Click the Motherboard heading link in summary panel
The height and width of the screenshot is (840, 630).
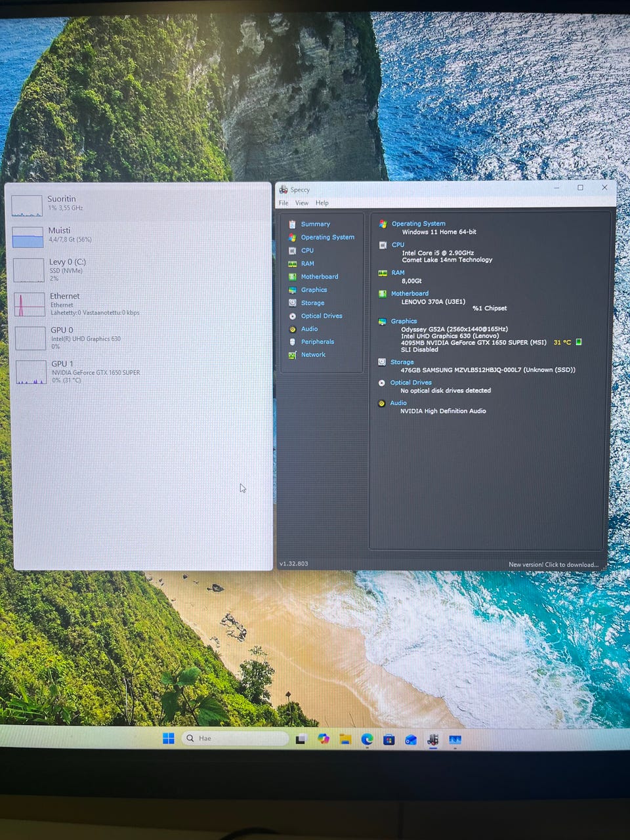(x=409, y=293)
